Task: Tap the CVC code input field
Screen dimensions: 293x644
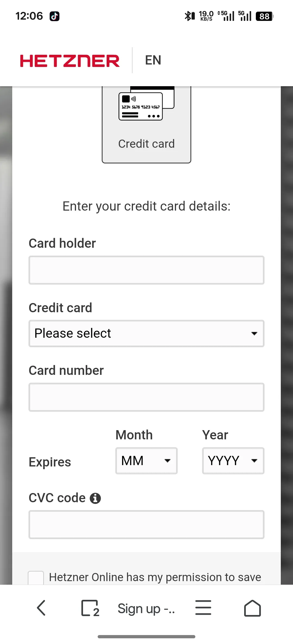Action: pyautogui.click(x=146, y=524)
